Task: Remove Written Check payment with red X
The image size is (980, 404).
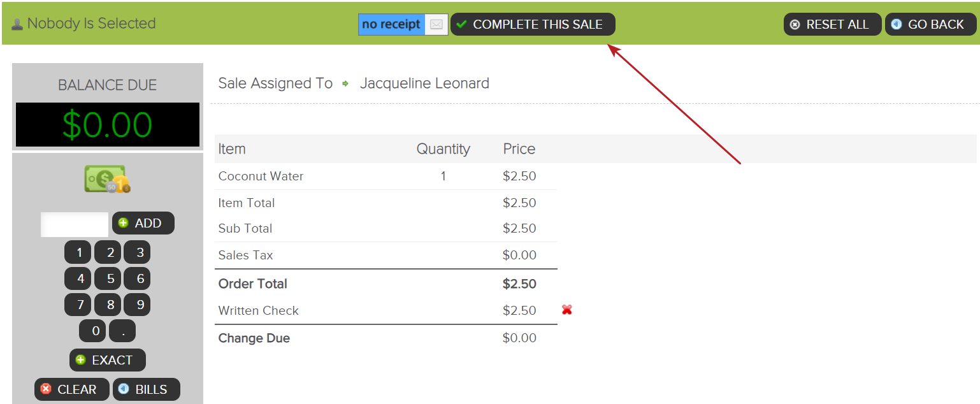Action: coord(567,310)
